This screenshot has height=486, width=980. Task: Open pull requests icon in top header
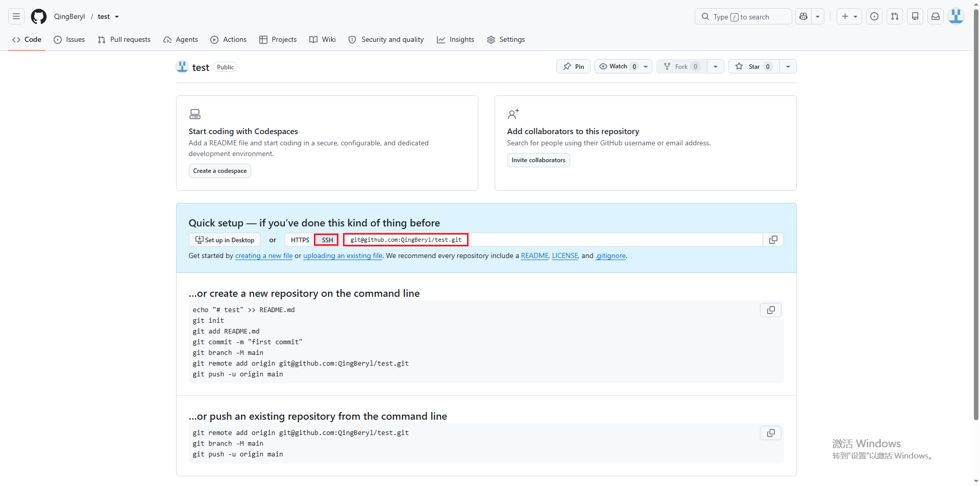895,17
